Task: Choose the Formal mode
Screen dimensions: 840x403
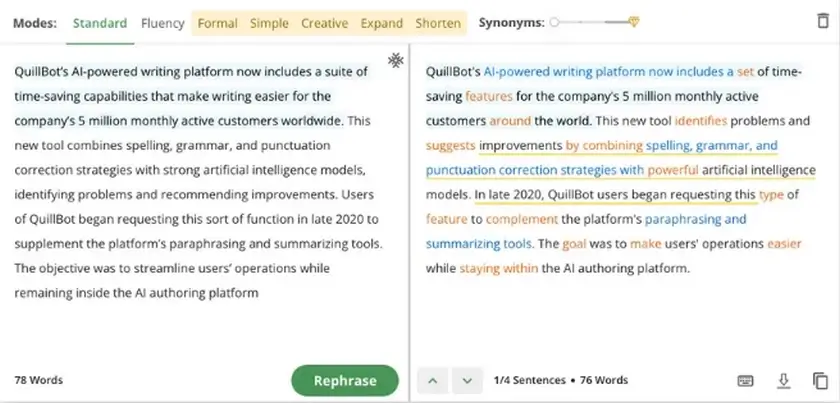Action: pos(218,23)
